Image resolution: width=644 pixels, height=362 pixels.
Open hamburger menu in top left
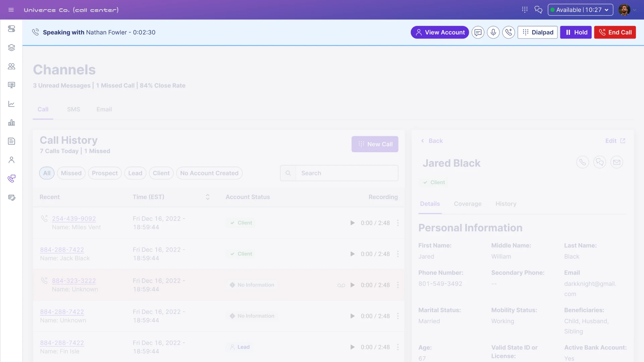click(x=11, y=10)
